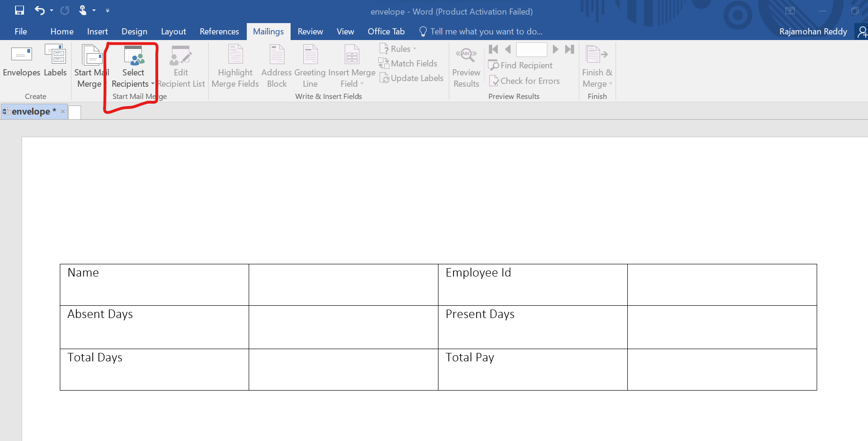This screenshot has height=441, width=868.
Task: Open the undo history dropdown arrow
Action: click(51, 10)
